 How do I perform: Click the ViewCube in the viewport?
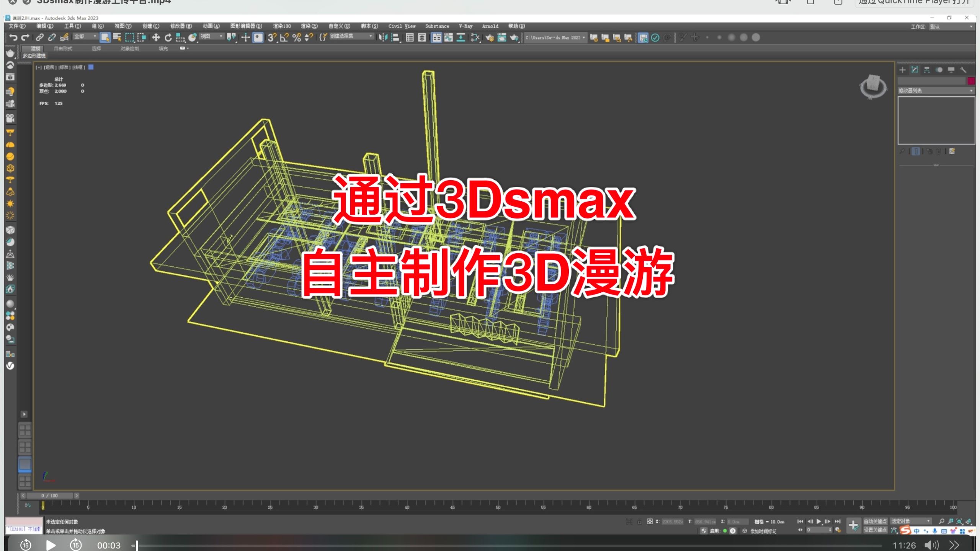pos(873,86)
